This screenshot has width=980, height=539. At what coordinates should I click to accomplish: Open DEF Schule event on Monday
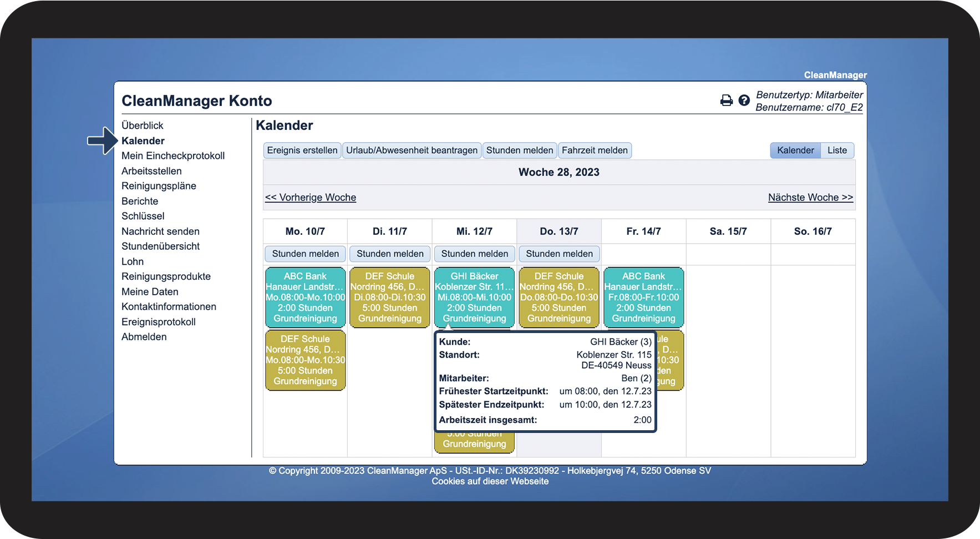click(306, 360)
